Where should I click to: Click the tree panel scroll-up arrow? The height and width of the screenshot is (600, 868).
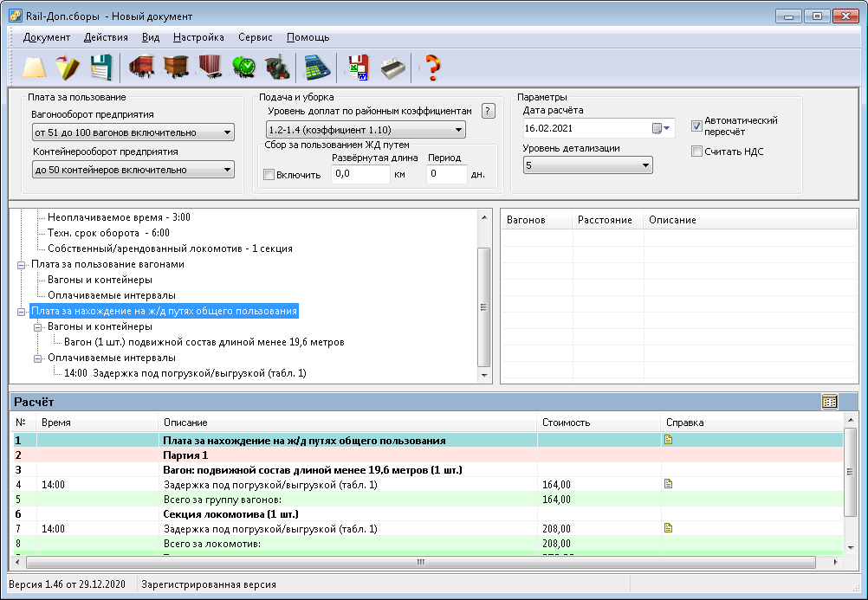484,217
